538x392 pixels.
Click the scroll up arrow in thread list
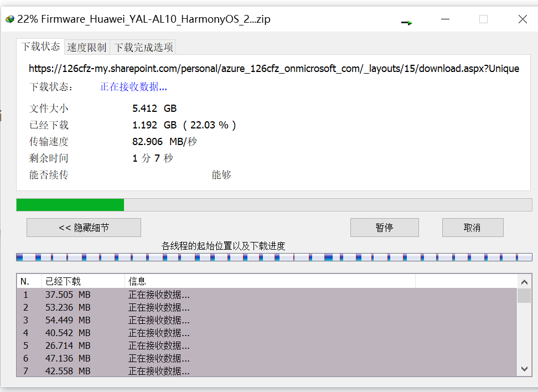[524, 282]
